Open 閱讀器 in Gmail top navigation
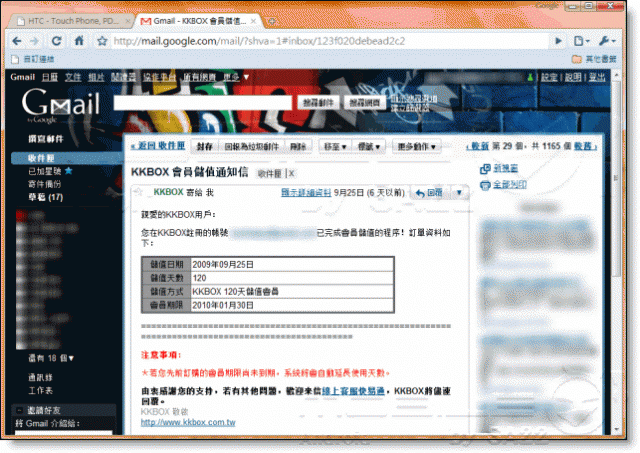 pyautogui.click(x=124, y=77)
